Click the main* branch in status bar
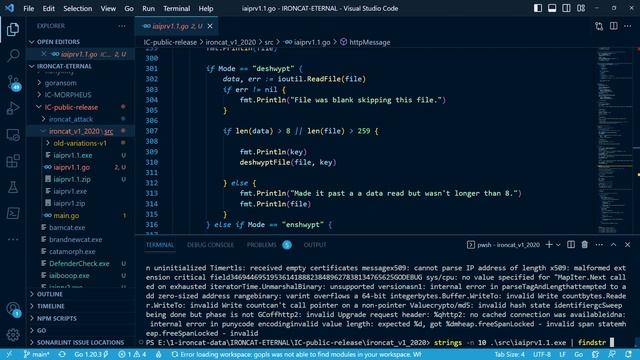This screenshot has width=640, height=360. pos(37,354)
